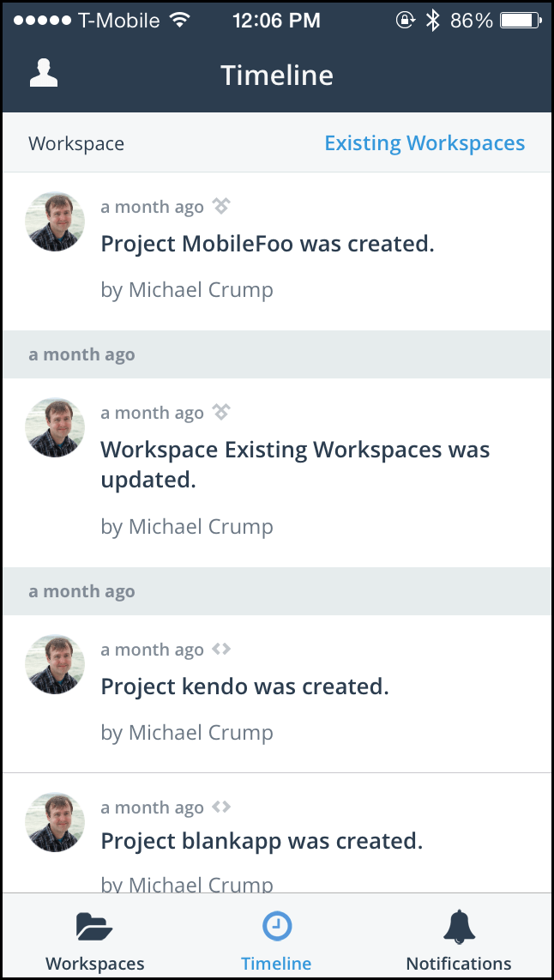Tap the Notifications bell icon
Image resolution: width=554 pixels, height=980 pixels.
pyautogui.click(x=459, y=926)
